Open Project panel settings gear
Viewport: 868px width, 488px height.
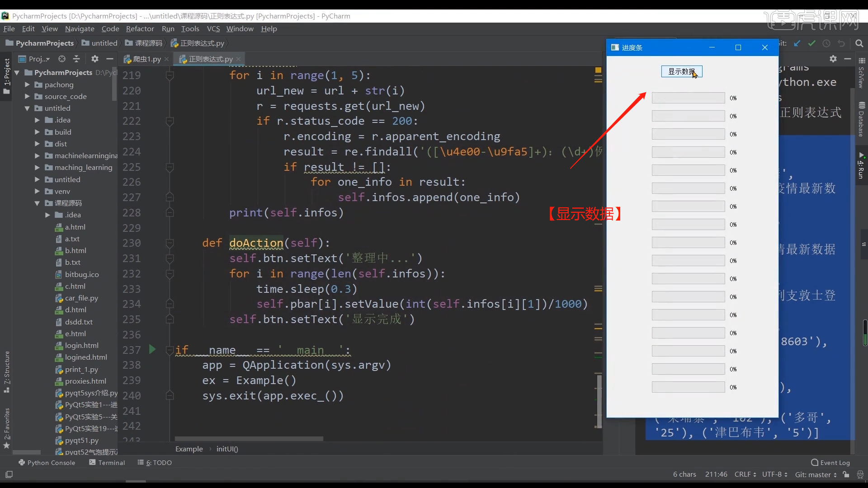94,59
